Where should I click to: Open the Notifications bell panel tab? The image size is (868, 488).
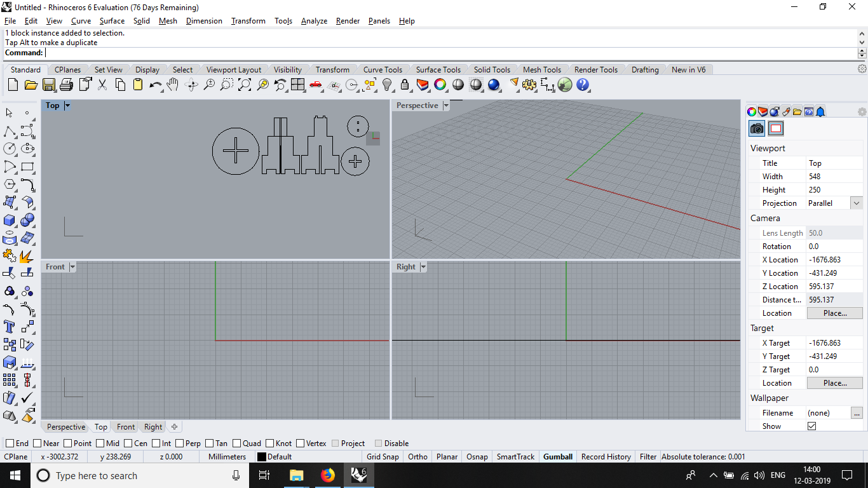(820, 112)
